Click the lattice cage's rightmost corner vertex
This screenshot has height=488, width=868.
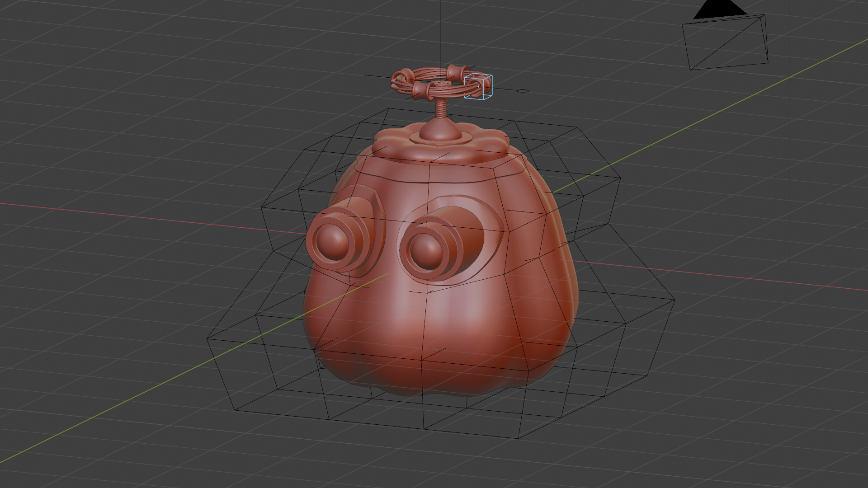(x=675, y=299)
